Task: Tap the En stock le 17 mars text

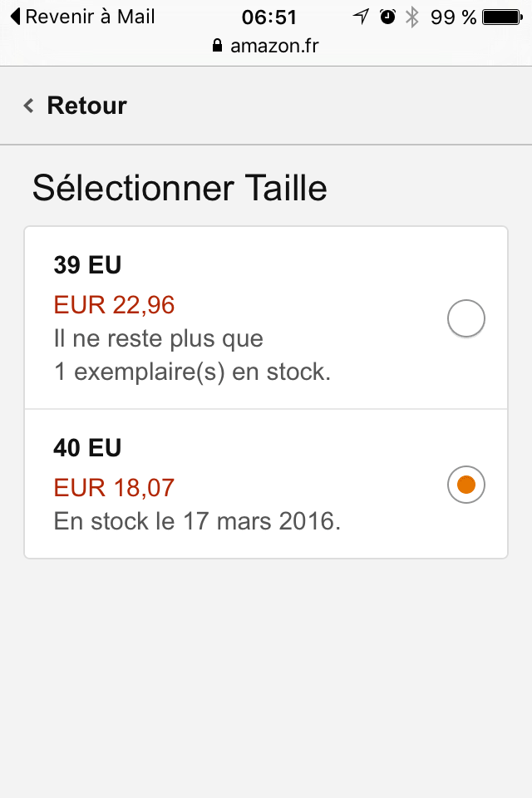Action: tap(197, 522)
